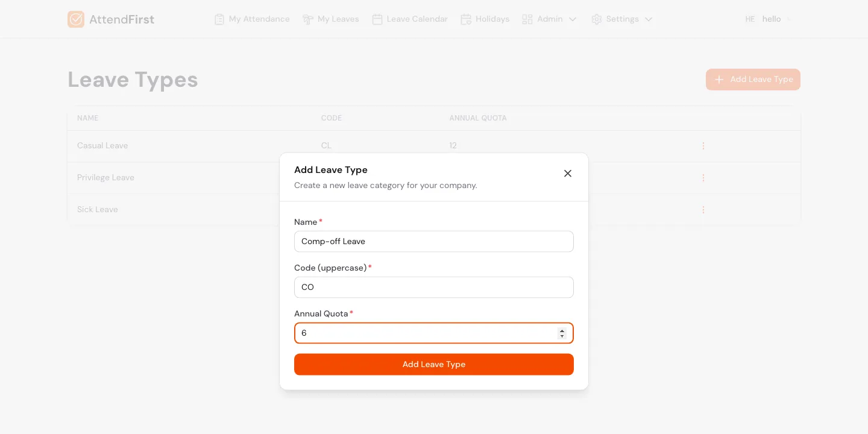
Task: Click the Settings gear icon
Action: coord(597,19)
